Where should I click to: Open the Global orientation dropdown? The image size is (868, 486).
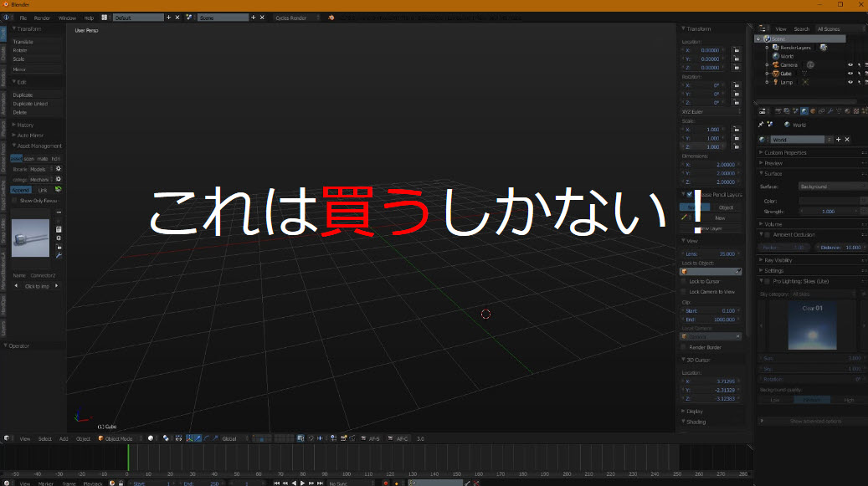click(x=234, y=438)
